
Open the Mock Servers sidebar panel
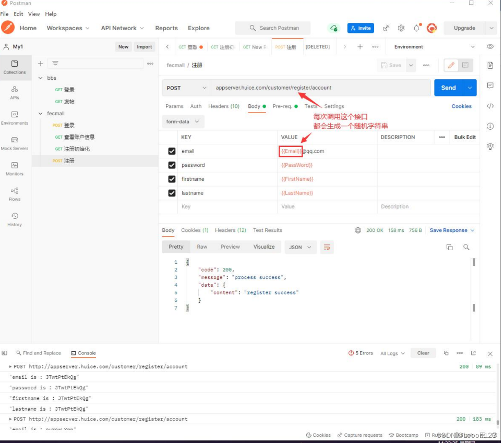pyautogui.click(x=15, y=143)
